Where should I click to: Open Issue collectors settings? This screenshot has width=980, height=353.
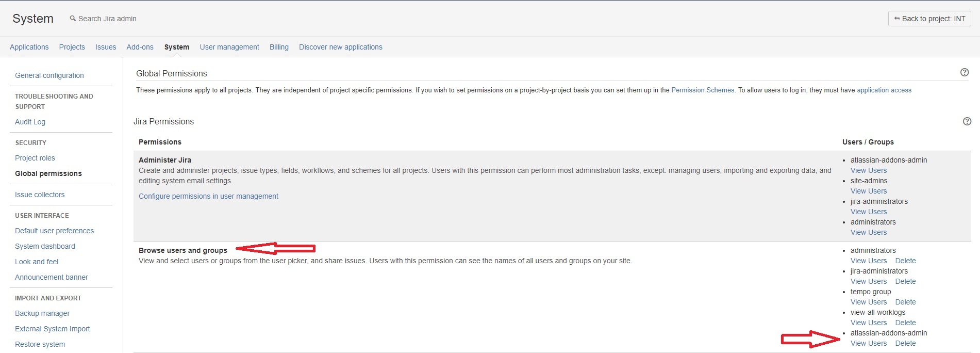point(40,195)
